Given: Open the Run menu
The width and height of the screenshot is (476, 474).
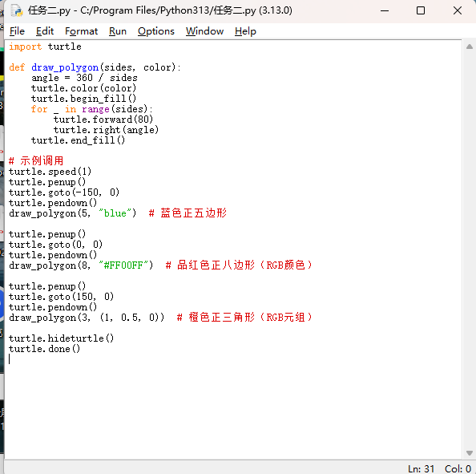Looking at the screenshot, I should point(118,31).
